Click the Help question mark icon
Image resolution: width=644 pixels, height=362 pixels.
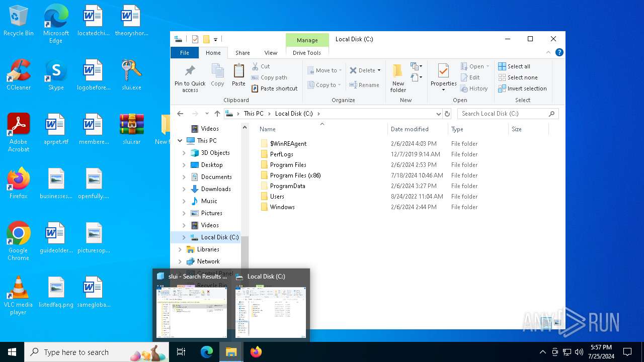point(559,52)
